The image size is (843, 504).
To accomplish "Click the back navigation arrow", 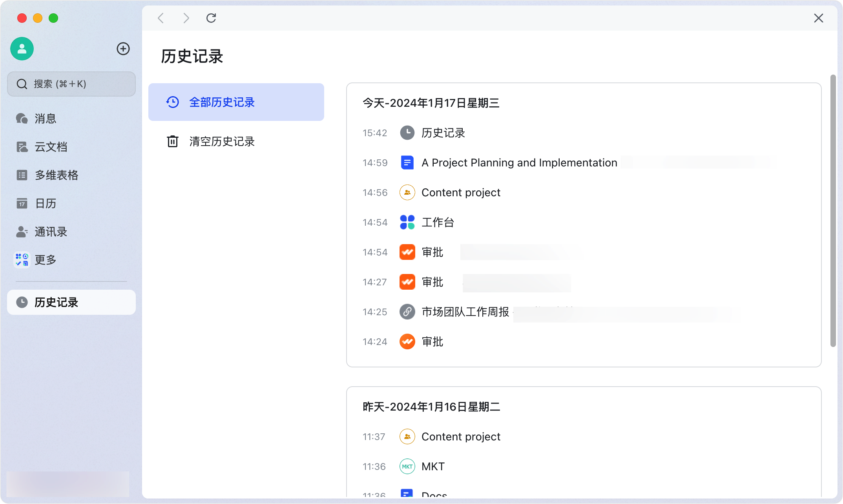I will (x=160, y=18).
